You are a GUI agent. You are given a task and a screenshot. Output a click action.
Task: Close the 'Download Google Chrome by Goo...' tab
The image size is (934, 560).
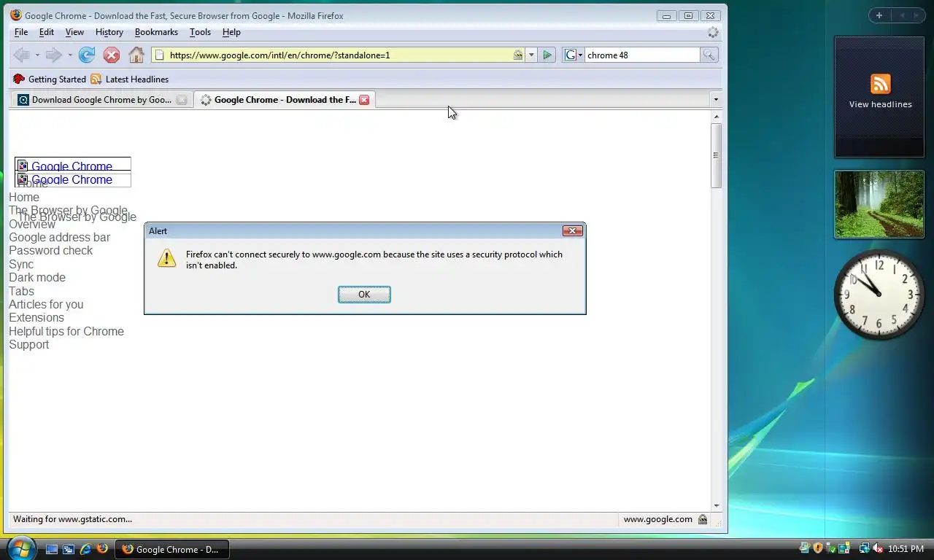pos(182,100)
